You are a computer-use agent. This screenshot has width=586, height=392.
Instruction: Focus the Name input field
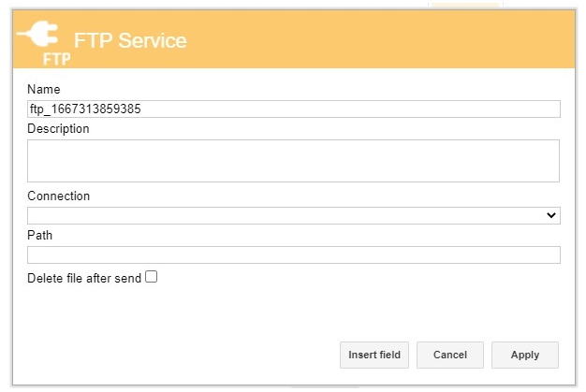pyautogui.click(x=294, y=109)
